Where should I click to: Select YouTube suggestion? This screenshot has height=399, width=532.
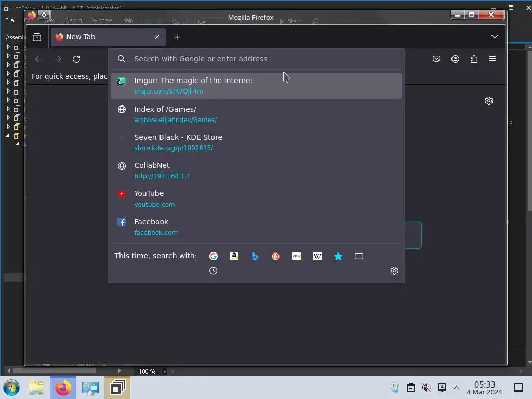(x=256, y=198)
